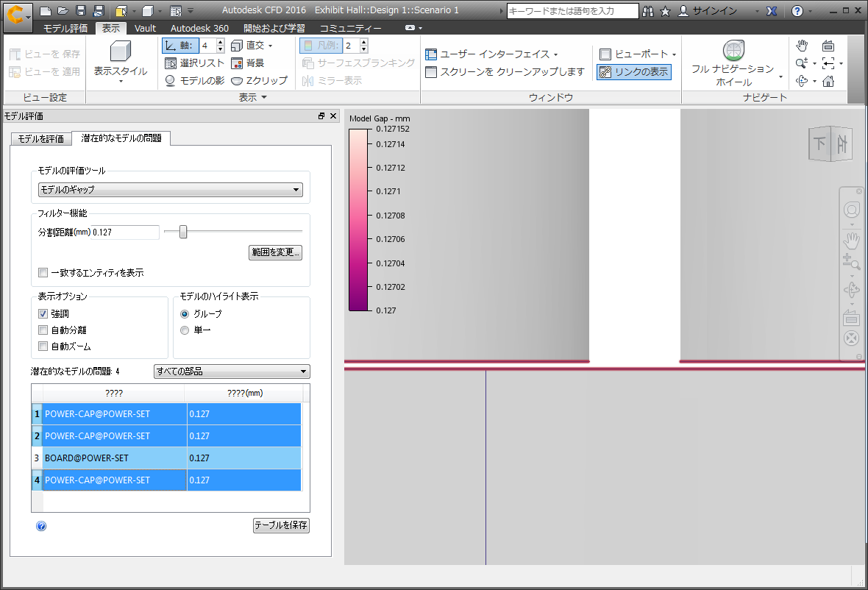Click the selection list icon in quick access toolbar
868x590 pixels.
pyautogui.click(x=176, y=11)
